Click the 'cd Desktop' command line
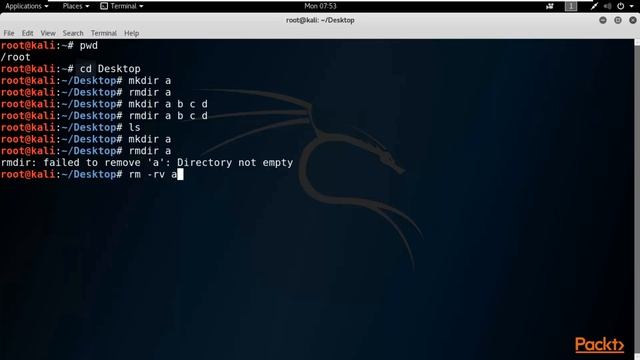640x360 pixels. pos(71,69)
